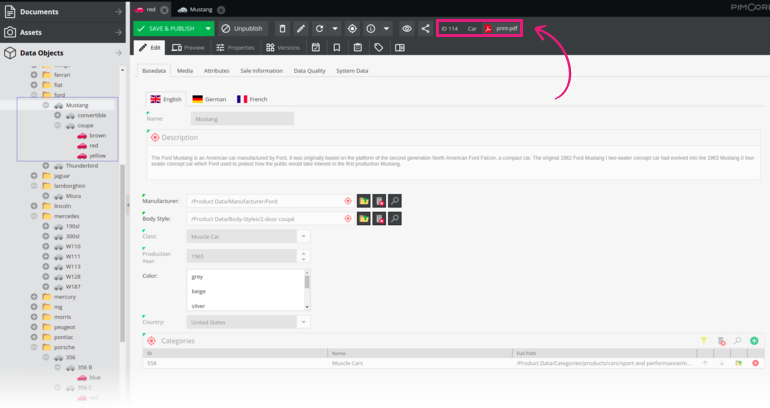Click Save & Publish button

[x=167, y=28]
